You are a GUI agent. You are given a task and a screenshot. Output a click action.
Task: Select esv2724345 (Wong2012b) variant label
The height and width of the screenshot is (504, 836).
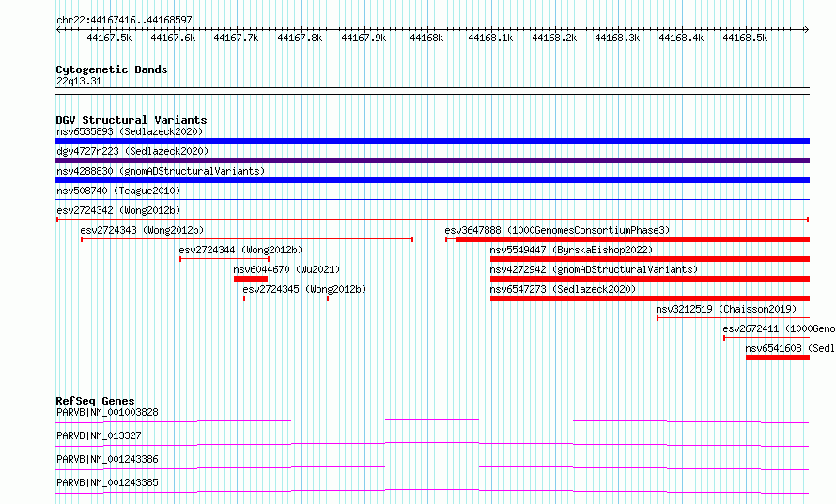pos(304,289)
